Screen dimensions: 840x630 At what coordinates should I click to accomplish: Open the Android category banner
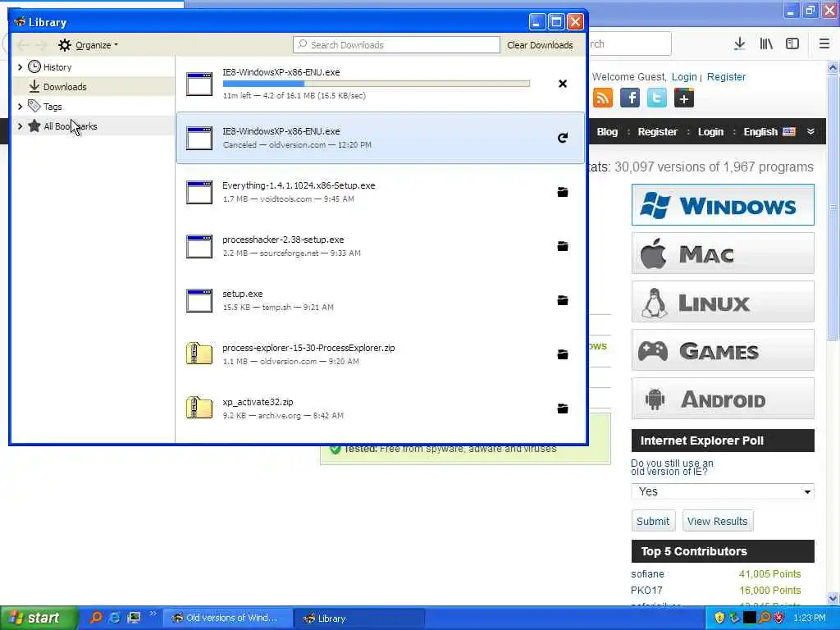pyautogui.click(x=723, y=399)
